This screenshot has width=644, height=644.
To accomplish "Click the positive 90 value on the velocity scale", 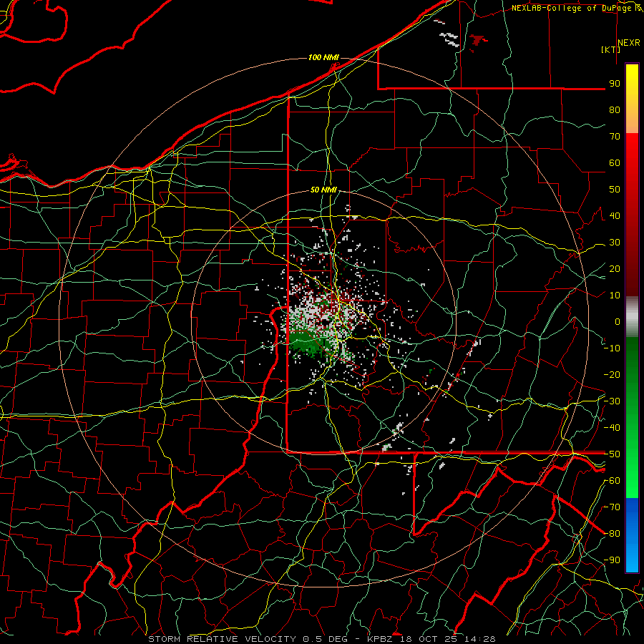I will 615,84.
